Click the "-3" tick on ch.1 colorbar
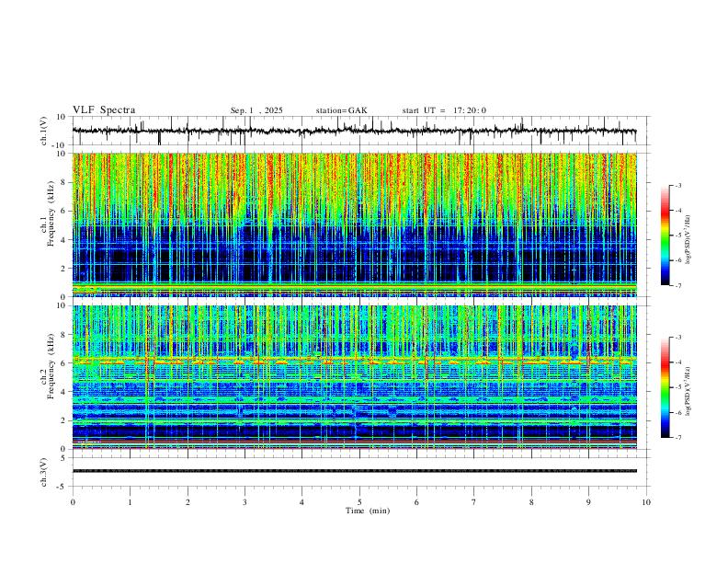 (678, 185)
